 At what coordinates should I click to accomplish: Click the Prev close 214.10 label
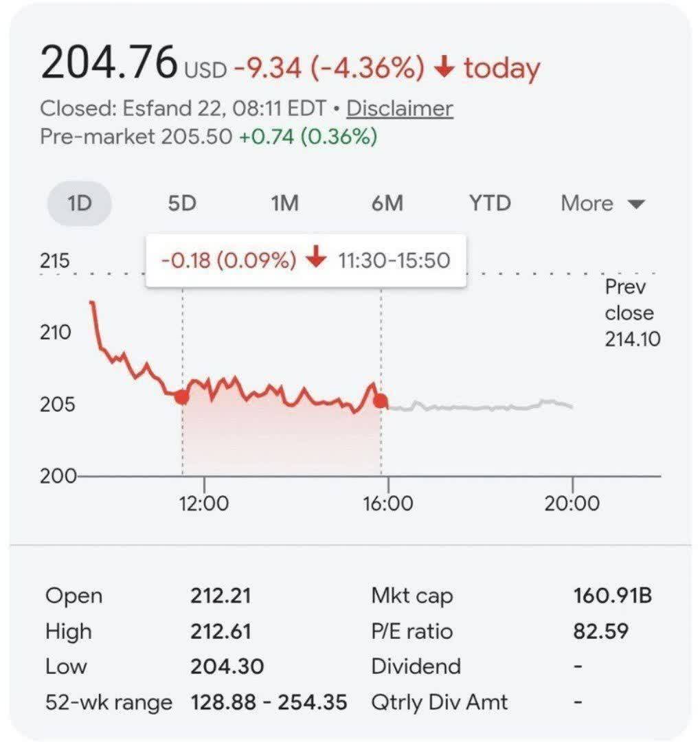click(x=629, y=313)
